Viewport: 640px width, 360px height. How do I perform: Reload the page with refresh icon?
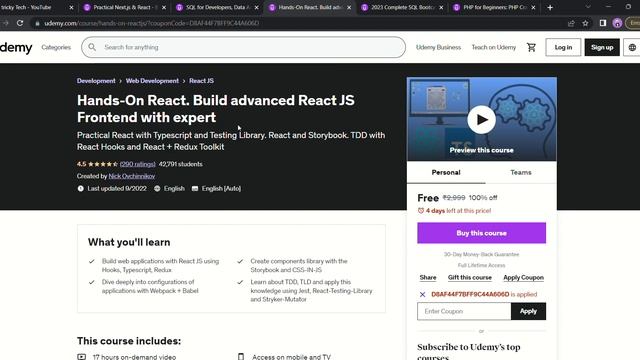[x=20, y=23]
